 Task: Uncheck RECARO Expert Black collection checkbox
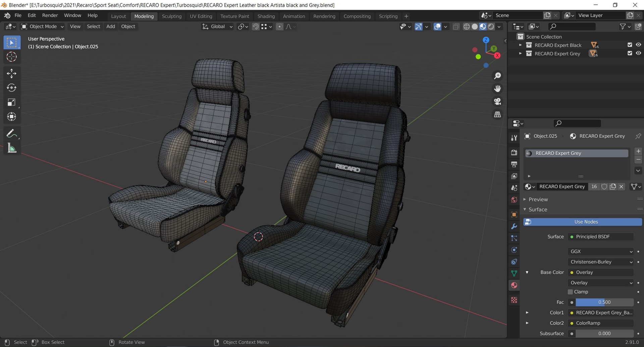[x=630, y=45]
